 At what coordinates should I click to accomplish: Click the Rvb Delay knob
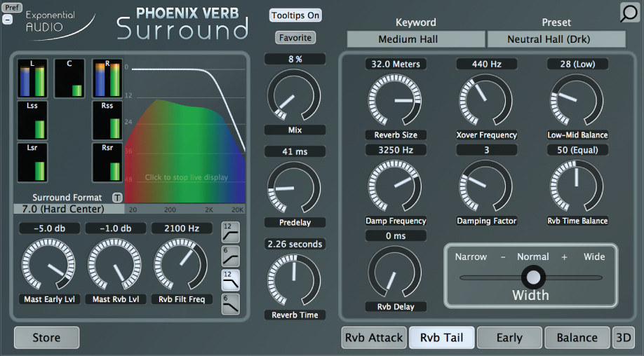[x=395, y=273]
